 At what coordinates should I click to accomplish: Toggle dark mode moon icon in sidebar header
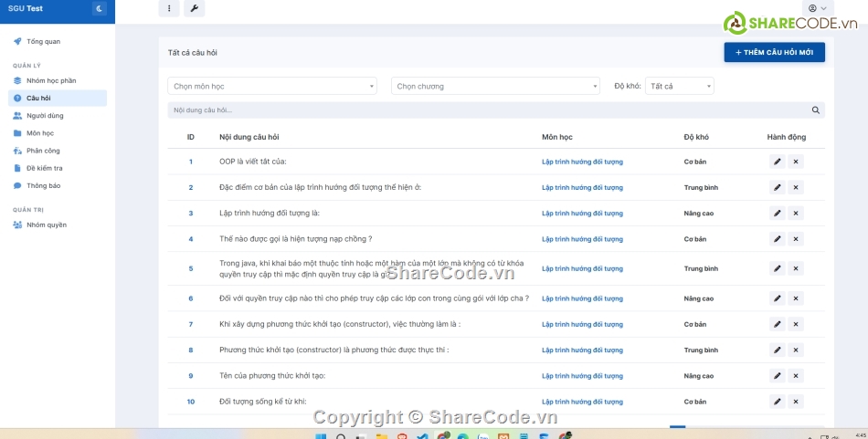click(x=100, y=9)
